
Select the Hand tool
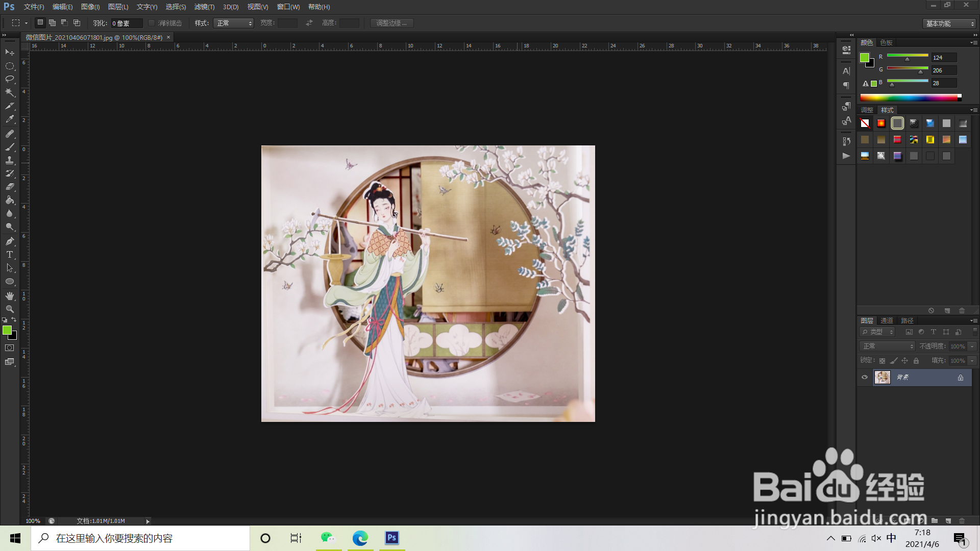point(10,296)
